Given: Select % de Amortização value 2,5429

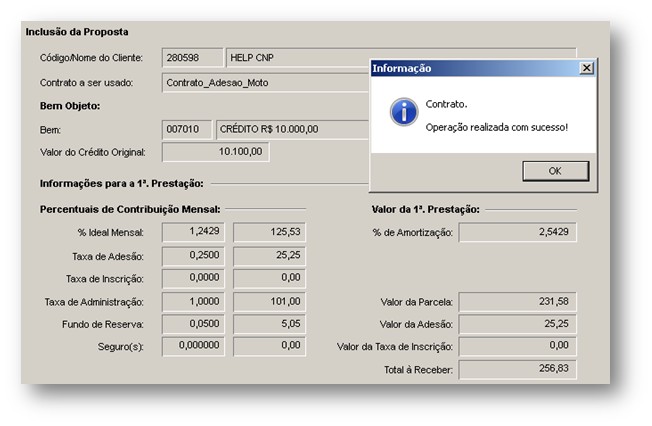Looking at the screenshot, I should (x=518, y=232).
